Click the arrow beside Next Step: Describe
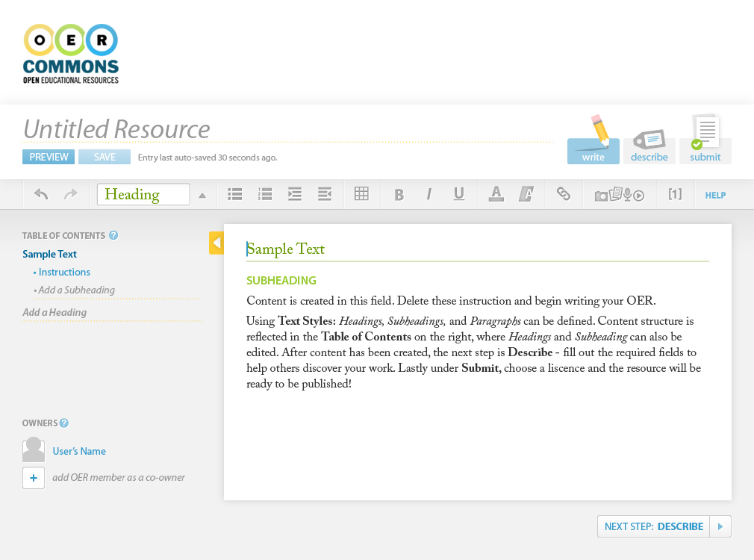Viewport: 754px width, 560px height. tap(720, 526)
